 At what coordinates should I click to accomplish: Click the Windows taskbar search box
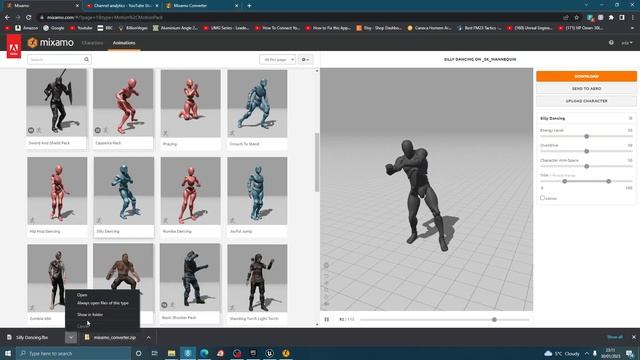pyautogui.click(x=73, y=353)
